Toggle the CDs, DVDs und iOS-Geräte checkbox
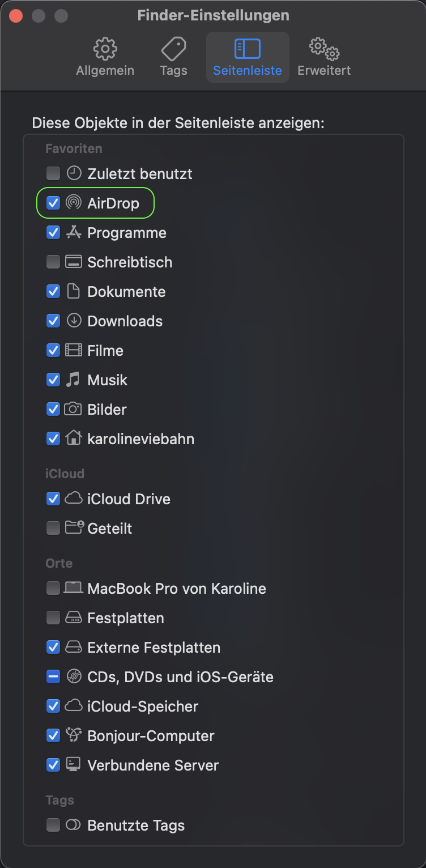The height and width of the screenshot is (868, 426). tap(53, 676)
